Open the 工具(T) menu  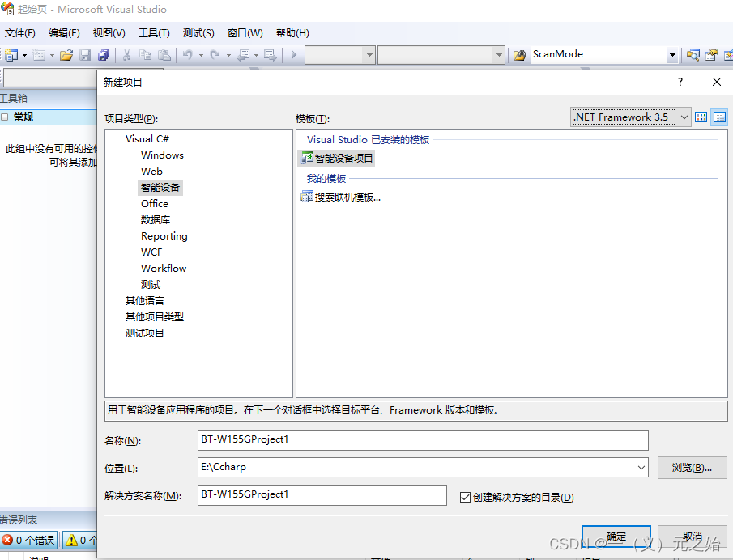pyautogui.click(x=154, y=33)
